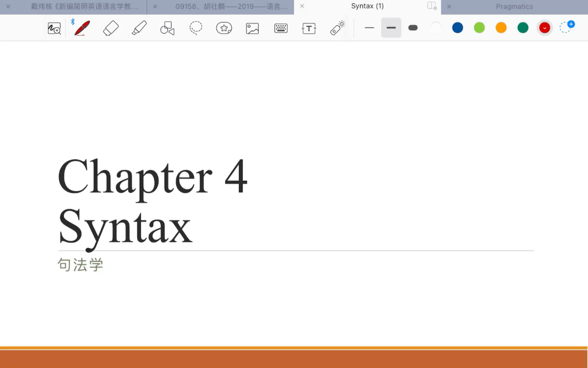Select the zoom writing window tool
588x368 pixels.
pos(54,28)
